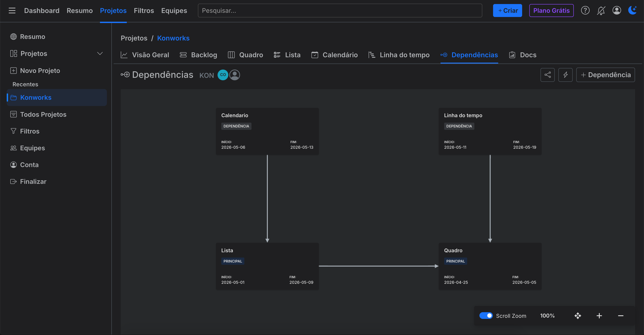644x335 pixels.
Task: Open the hamburger menu icon
Action: (12, 11)
